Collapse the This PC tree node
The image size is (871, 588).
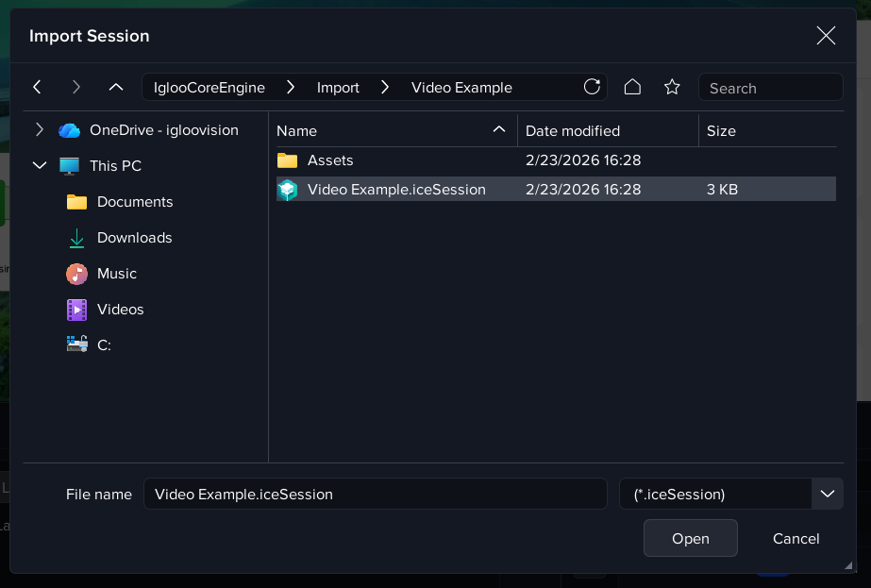click(39, 166)
